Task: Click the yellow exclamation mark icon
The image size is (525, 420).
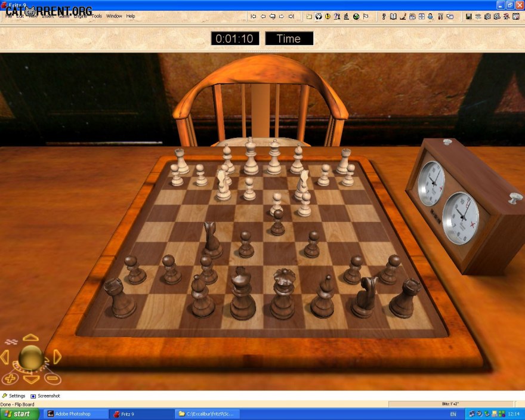Action: pos(328,16)
